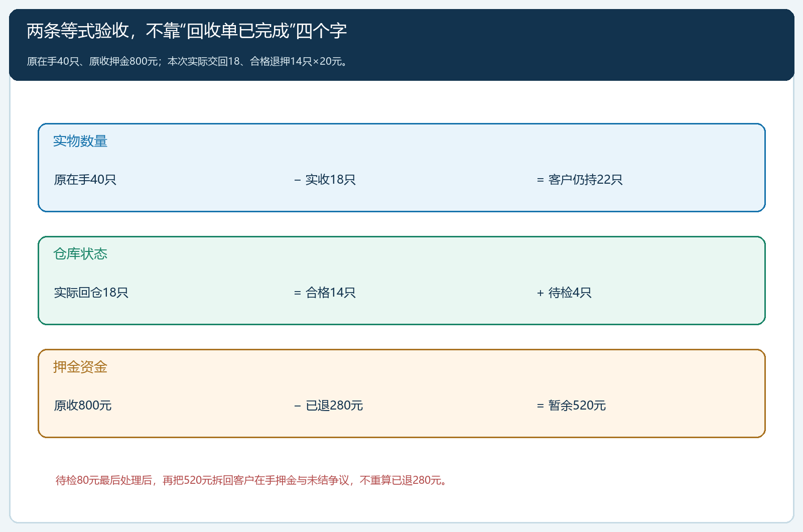Select the "实际回仓18只" term
803x532 pixels.
(91, 293)
